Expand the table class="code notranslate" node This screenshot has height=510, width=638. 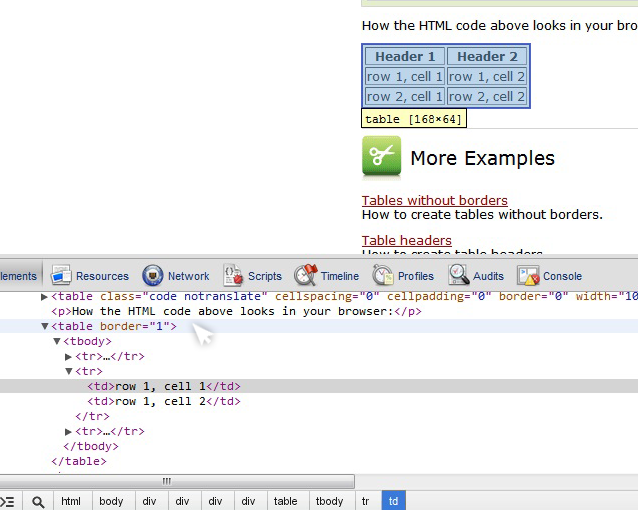[44, 297]
